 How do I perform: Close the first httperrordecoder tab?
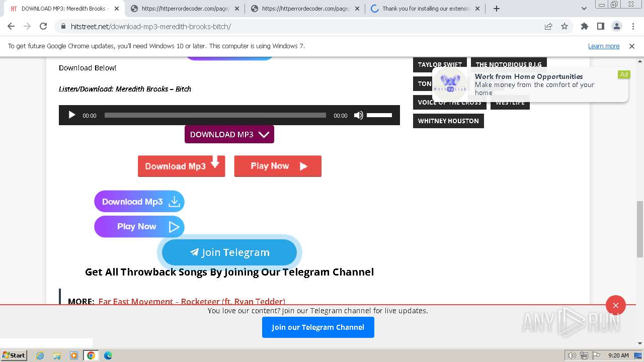(237, 9)
